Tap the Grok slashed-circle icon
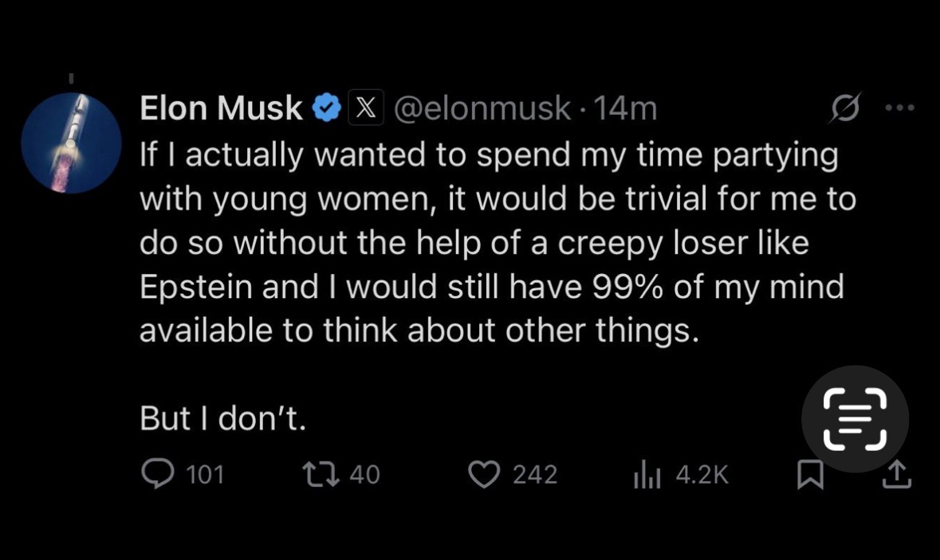Viewport: 940px width, 560px height. (844, 108)
